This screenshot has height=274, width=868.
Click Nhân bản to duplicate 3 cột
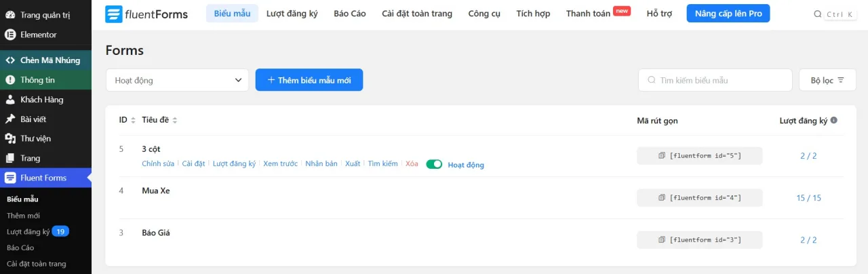[x=321, y=164]
